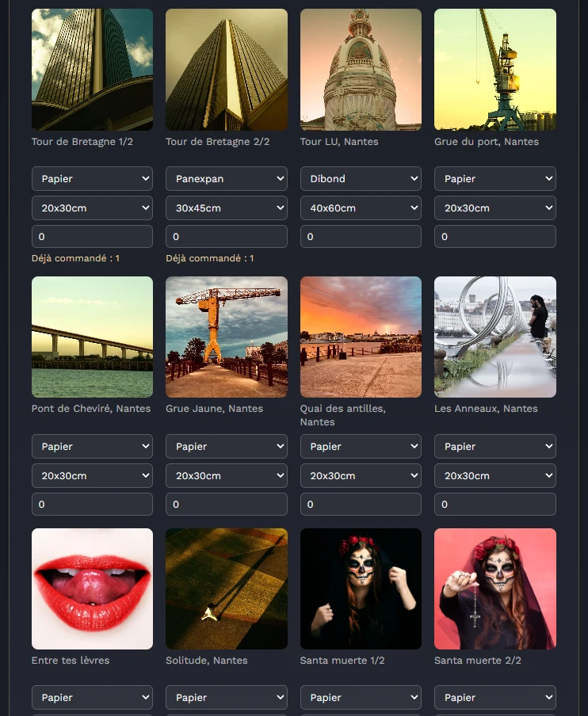Click the Quai des antilles, Nantes title
588x716 pixels.
(342, 415)
